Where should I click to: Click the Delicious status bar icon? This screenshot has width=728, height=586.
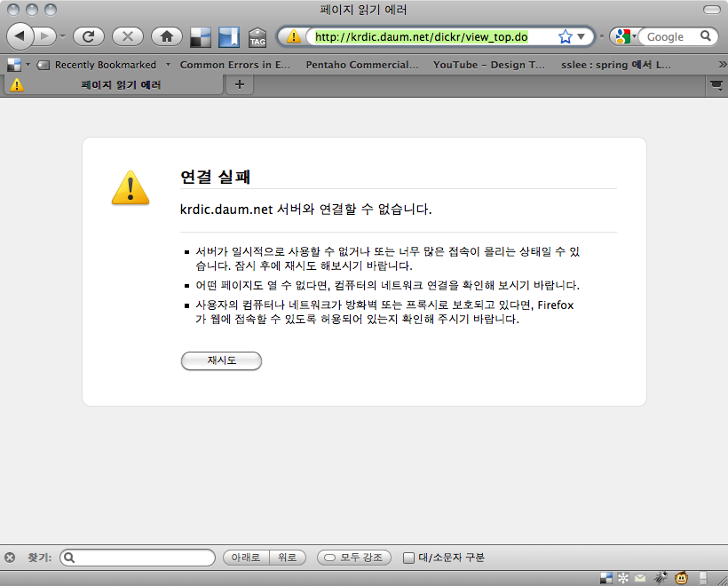[x=606, y=578]
